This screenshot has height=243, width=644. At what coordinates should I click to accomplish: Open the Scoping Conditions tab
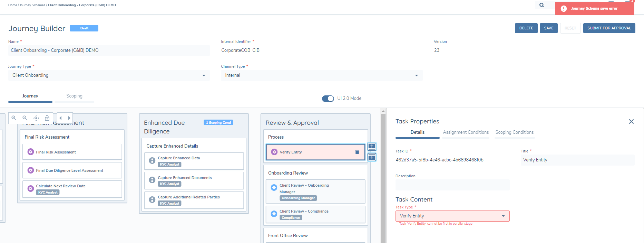(x=514, y=132)
